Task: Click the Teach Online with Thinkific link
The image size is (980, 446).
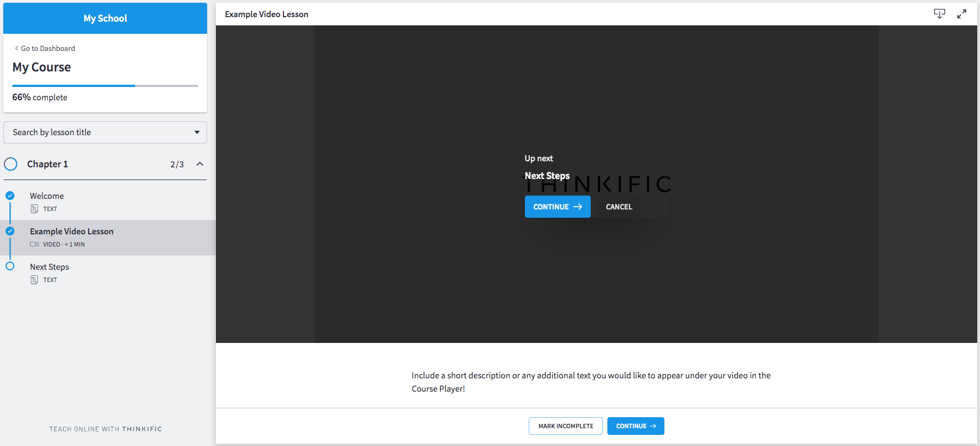Action: pos(106,429)
